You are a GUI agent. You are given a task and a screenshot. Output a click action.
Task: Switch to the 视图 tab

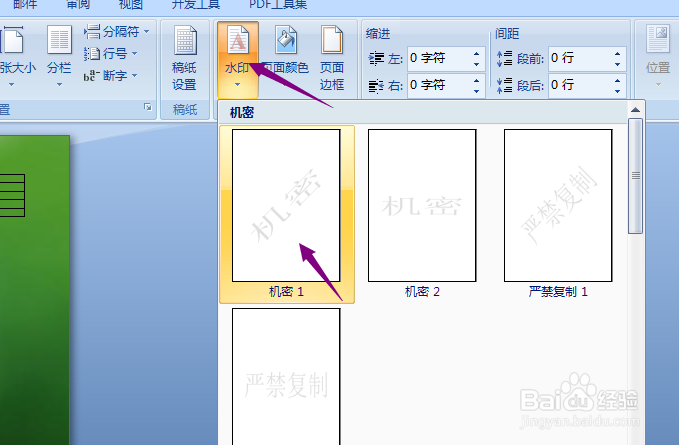click(130, 5)
